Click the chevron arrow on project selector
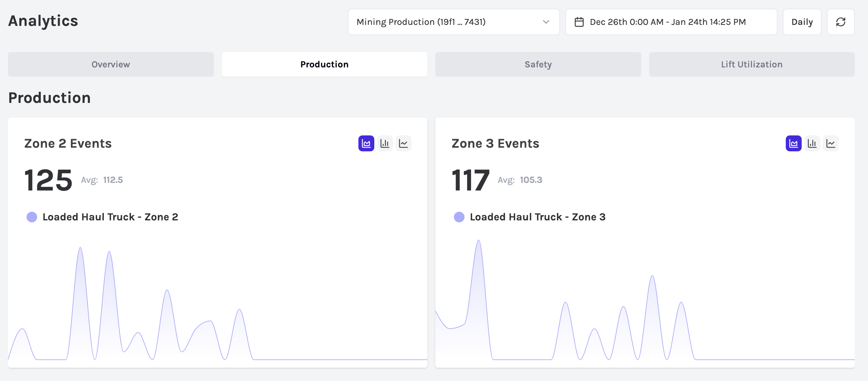 (546, 22)
